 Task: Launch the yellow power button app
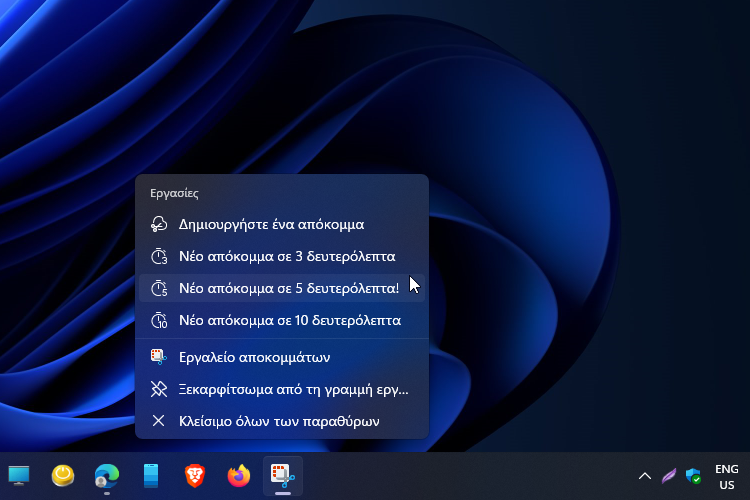coord(63,476)
